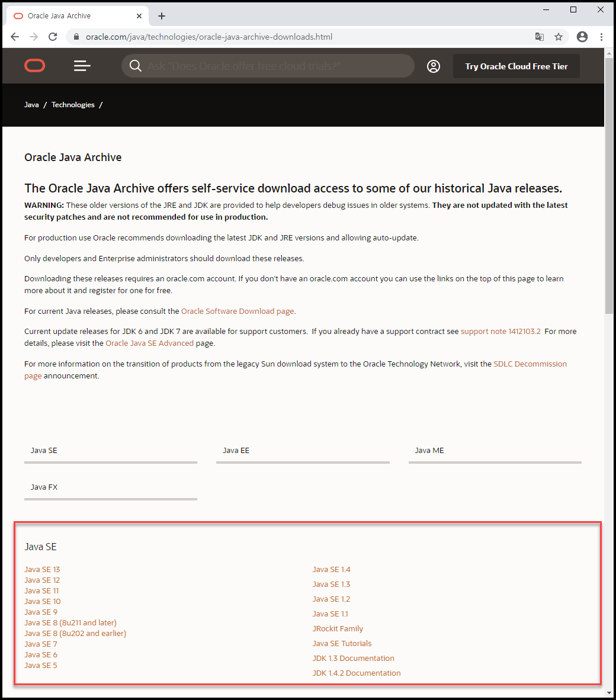Select the Oracle Java Archive browser tab
Screen dimensions: 616x700
pyautogui.click(x=76, y=15)
